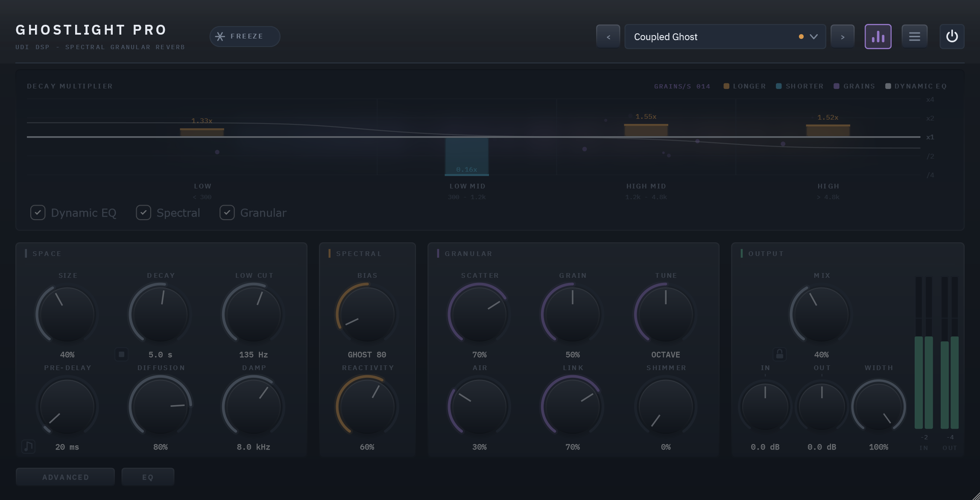This screenshot has height=500, width=980.
Task: Click the Low band 1.33x bar
Action: (202, 132)
